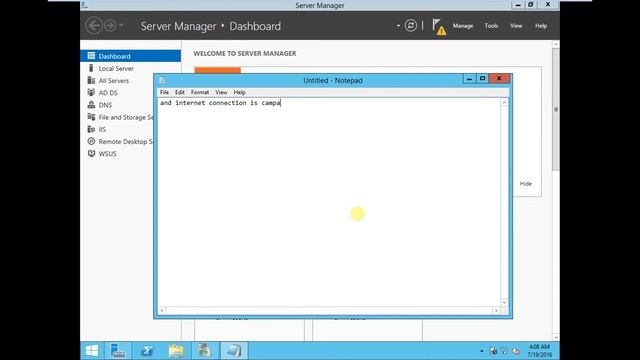Click Server Manager scrollbar up arrow
640x360 pixels.
coord(556,44)
